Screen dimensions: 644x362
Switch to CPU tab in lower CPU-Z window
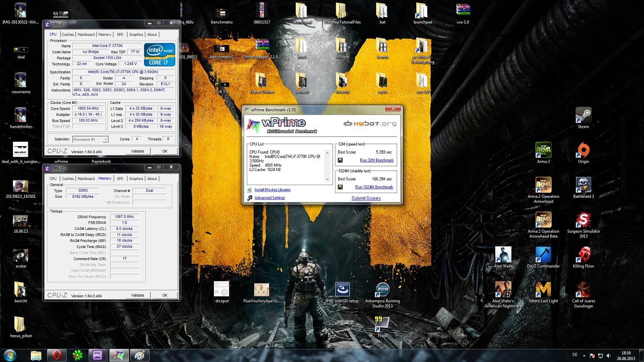pos(53,179)
